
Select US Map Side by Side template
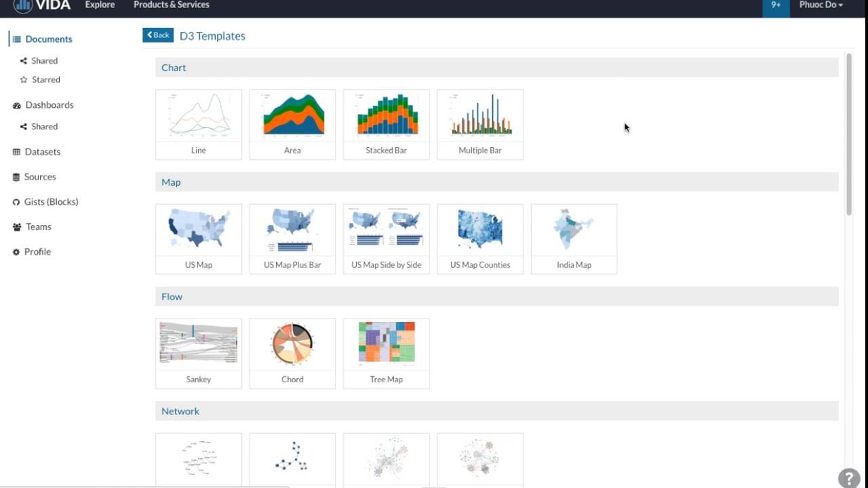pos(387,239)
